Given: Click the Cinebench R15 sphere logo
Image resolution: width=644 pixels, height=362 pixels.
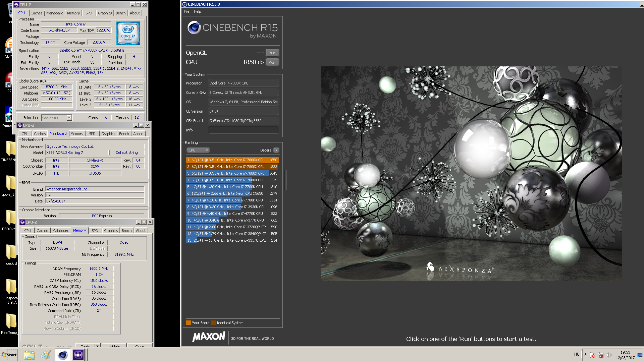Looking at the screenshot, I should tap(194, 28).
